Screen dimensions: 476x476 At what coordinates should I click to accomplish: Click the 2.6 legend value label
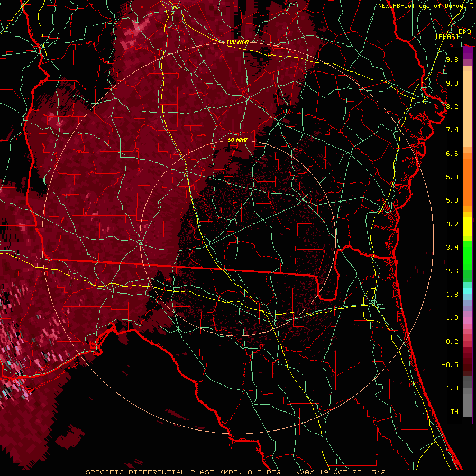pyautogui.click(x=452, y=271)
